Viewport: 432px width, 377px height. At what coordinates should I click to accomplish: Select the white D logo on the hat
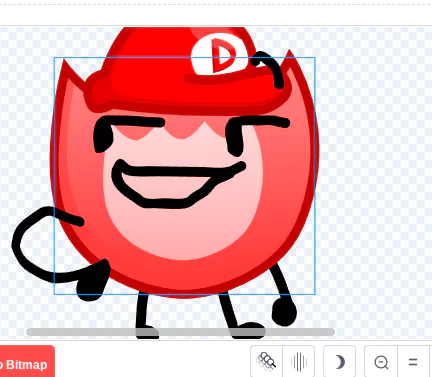click(x=219, y=54)
